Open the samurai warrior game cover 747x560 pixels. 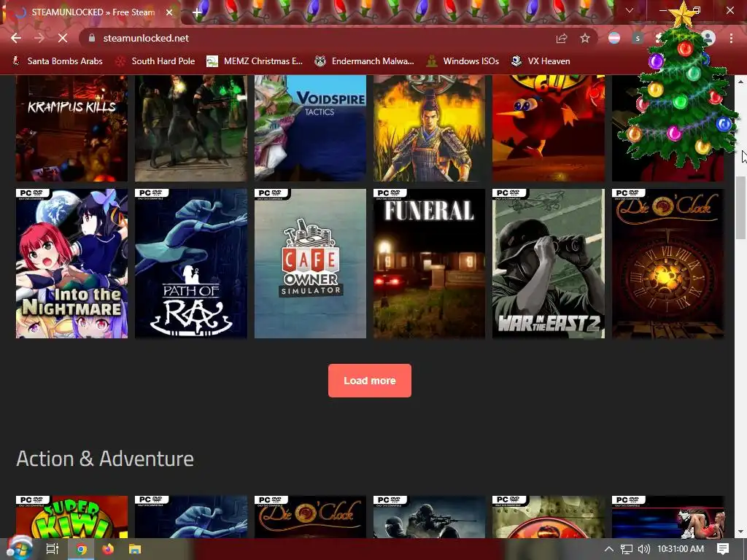[x=429, y=128]
